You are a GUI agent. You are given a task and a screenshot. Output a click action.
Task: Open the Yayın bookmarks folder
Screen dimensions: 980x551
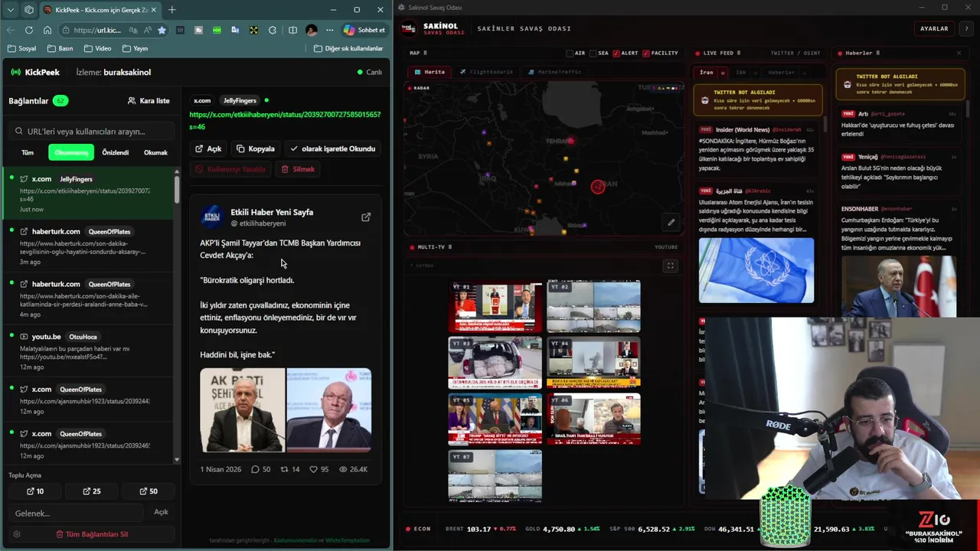(134, 48)
